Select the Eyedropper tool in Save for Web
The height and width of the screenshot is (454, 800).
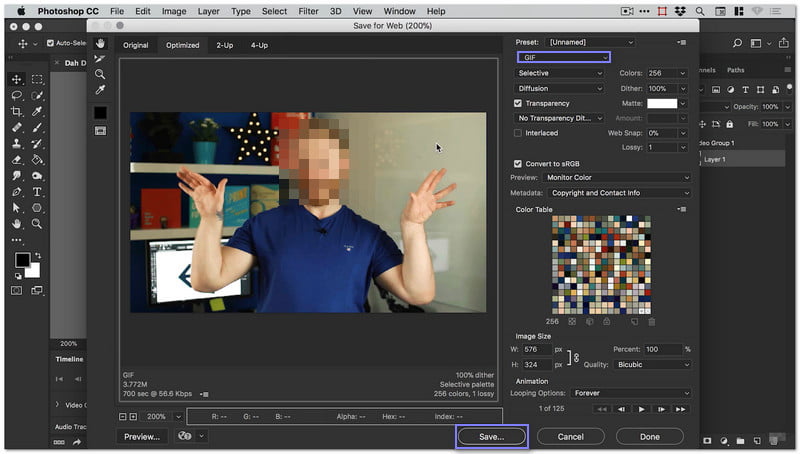click(100, 90)
